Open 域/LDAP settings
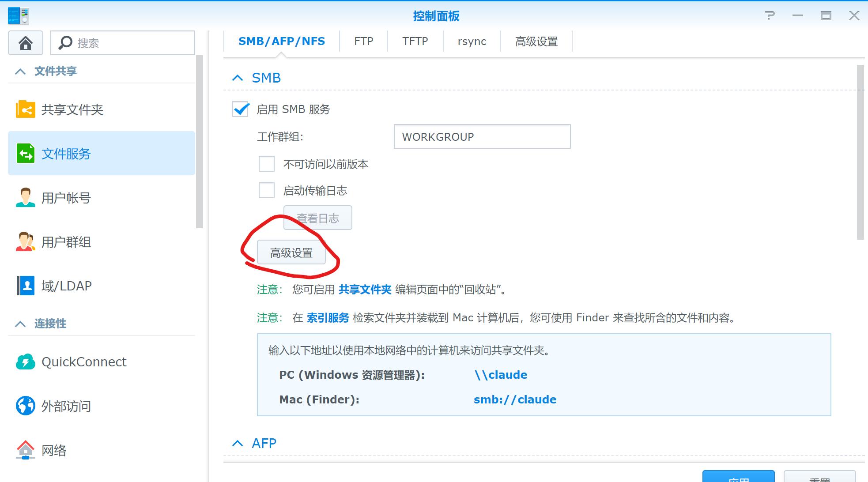 66,286
